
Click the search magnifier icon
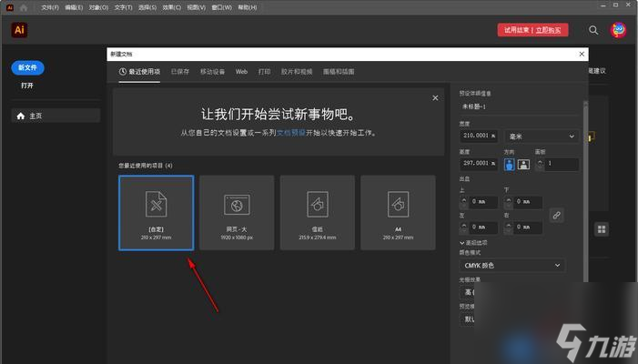[593, 30]
